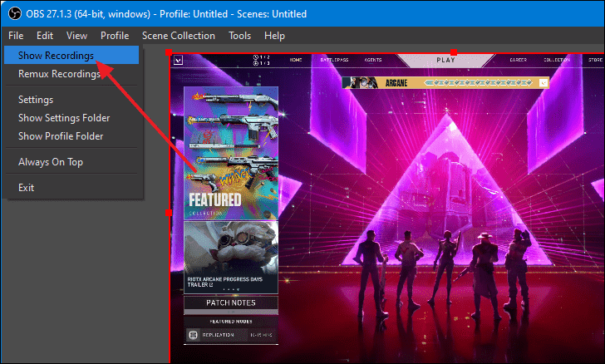
Task: Click the icon at ARCANE banner's right end
Action: (x=544, y=82)
